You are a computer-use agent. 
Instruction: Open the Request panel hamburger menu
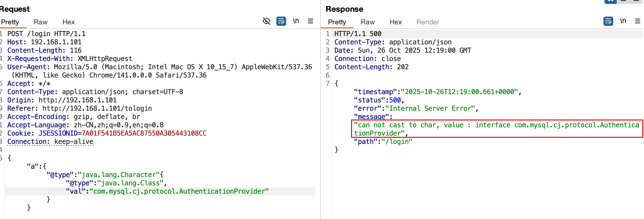pos(310,21)
